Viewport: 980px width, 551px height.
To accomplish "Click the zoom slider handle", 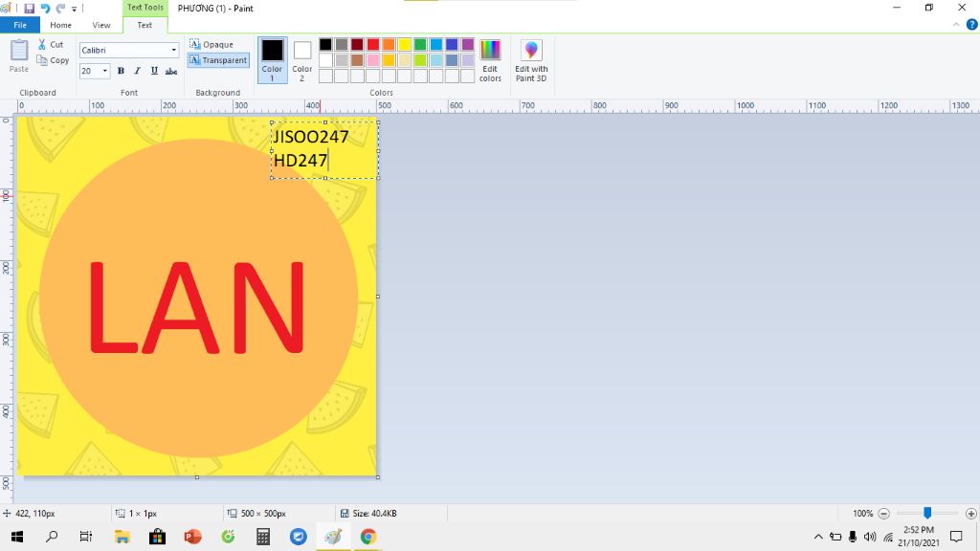I will [927, 513].
